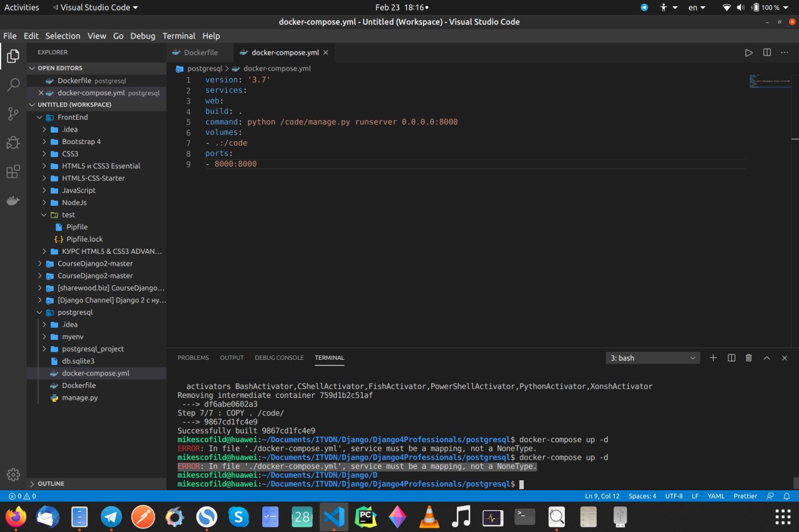Switch to the Output panel tab
The height and width of the screenshot is (532, 799).
pyautogui.click(x=232, y=357)
